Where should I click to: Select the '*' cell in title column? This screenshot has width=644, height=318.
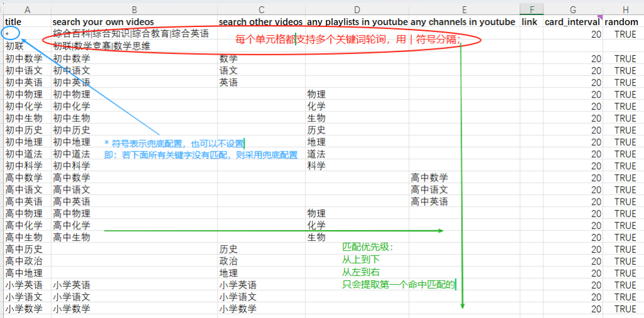tap(28, 35)
